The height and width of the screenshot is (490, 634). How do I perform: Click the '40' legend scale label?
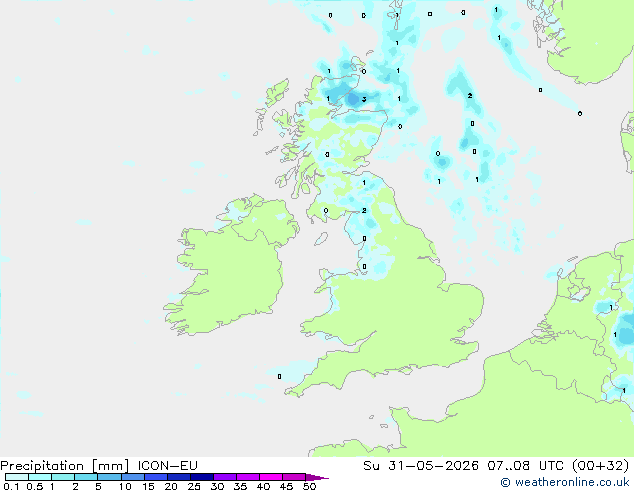pos(263,486)
